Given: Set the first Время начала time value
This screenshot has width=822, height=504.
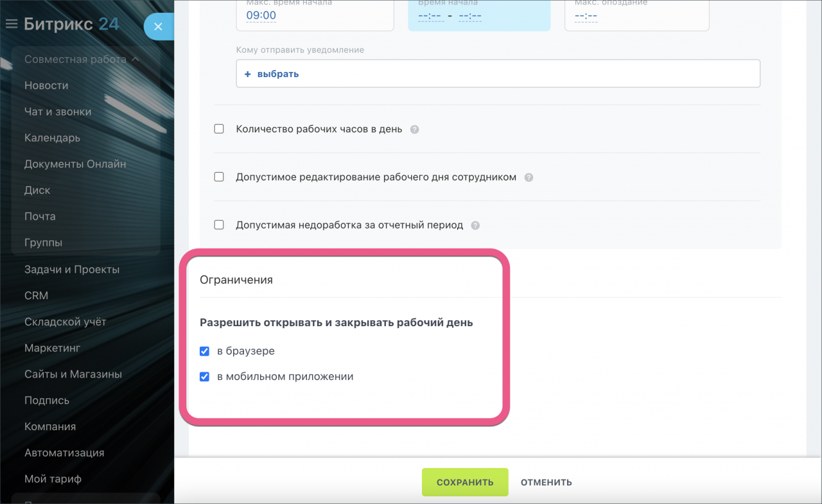Looking at the screenshot, I should (430, 16).
